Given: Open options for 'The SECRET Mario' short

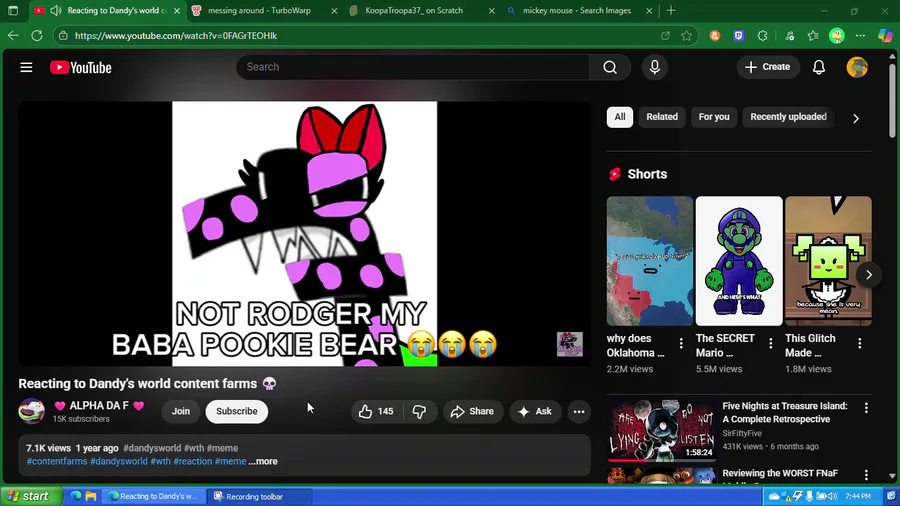Looking at the screenshot, I should click(770, 343).
